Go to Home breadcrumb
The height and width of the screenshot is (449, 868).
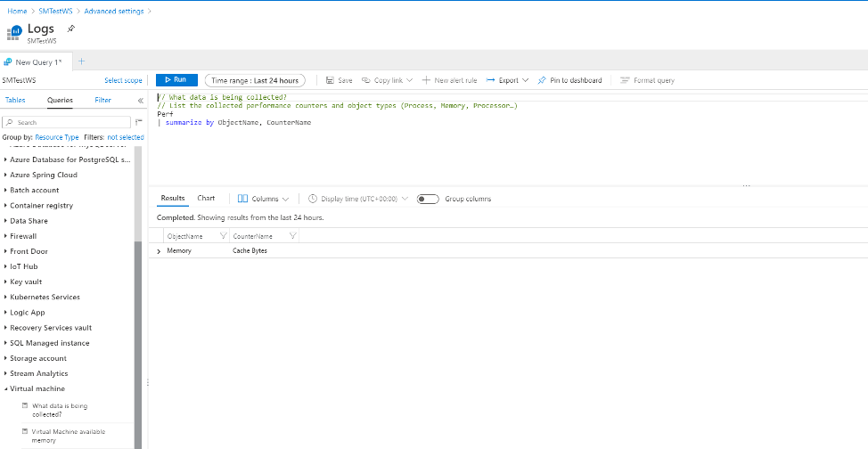pos(17,11)
